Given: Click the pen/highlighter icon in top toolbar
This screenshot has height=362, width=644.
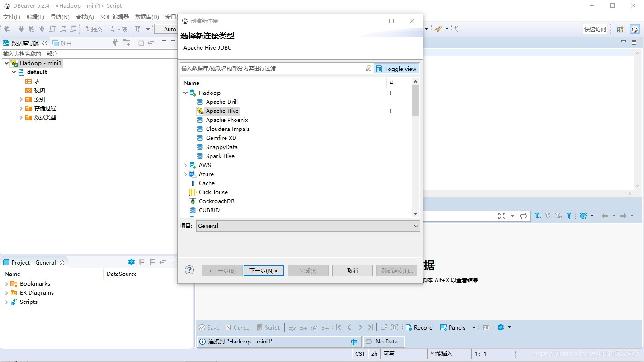Looking at the screenshot, I should 437,29.
